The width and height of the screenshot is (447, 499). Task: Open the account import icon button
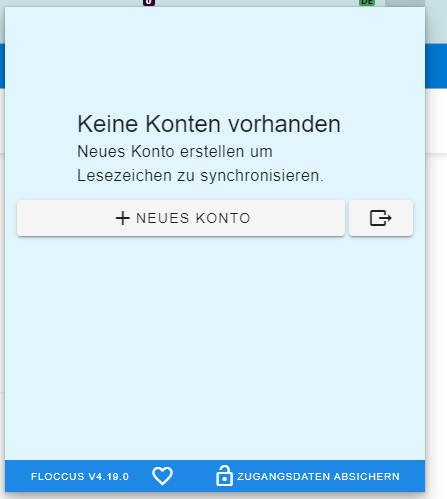381,218
